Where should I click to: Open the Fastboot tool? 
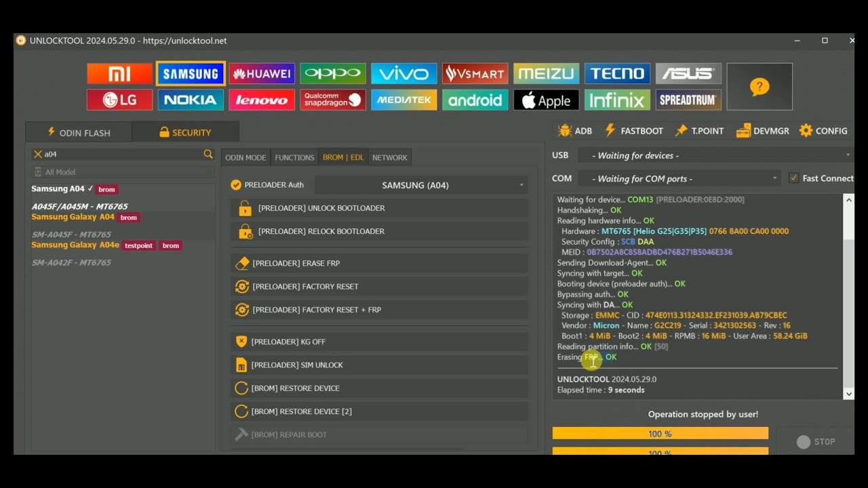pos(633,131)
